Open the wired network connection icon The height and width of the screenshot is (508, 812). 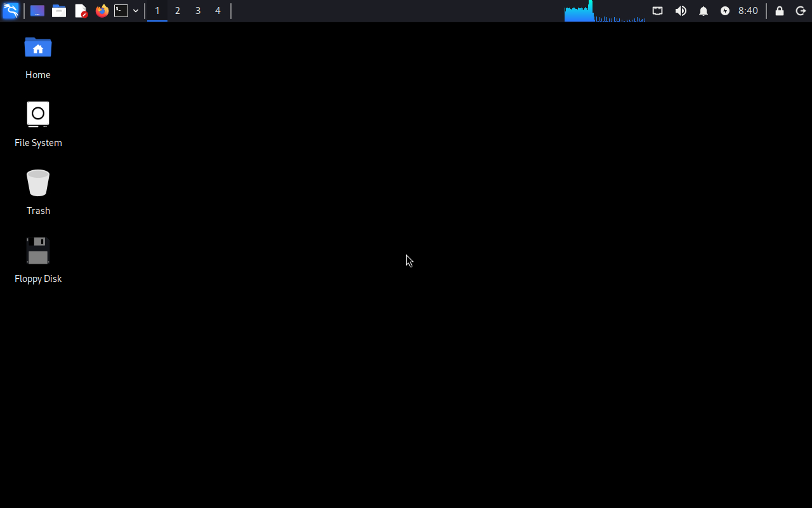point(658,11)
